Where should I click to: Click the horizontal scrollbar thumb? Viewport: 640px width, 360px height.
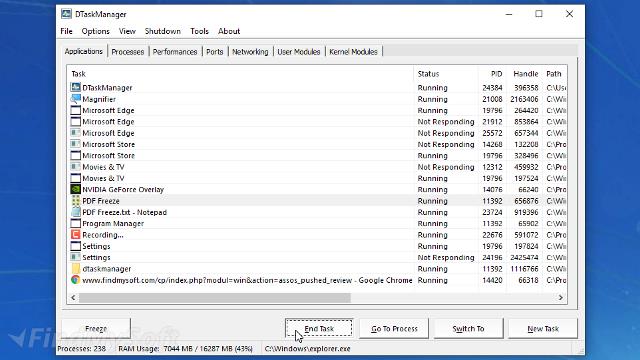215,298
